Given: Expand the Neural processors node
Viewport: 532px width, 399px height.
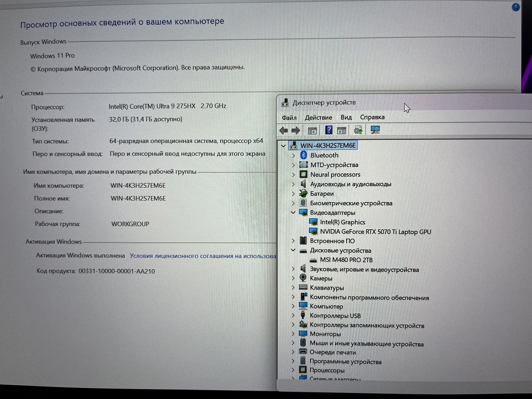Looking at the screenshot, I should tap(294, 175).
